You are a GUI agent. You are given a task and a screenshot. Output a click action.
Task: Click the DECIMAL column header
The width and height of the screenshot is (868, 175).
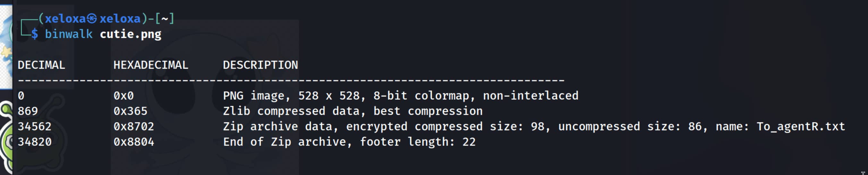click(x=41, y=65)
